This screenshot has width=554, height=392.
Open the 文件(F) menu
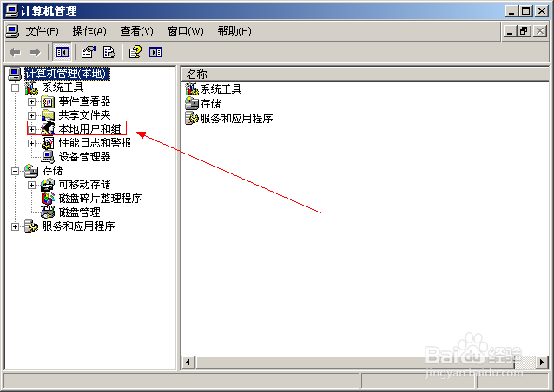point(42,31)
